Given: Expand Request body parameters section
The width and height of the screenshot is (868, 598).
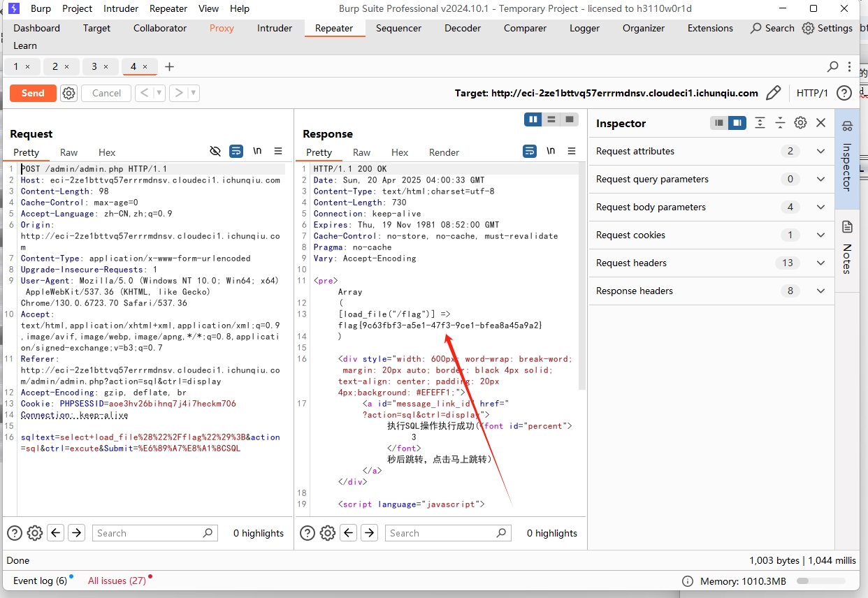Looking at the screenshot, I should coord(820,207).
